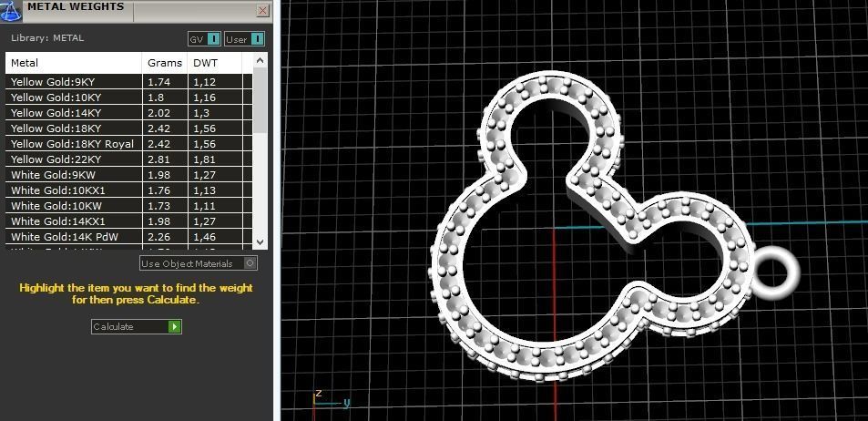Click the 1,3 DWT value for 14KY
The image size is (868, 421).
[x=201, y=113]
